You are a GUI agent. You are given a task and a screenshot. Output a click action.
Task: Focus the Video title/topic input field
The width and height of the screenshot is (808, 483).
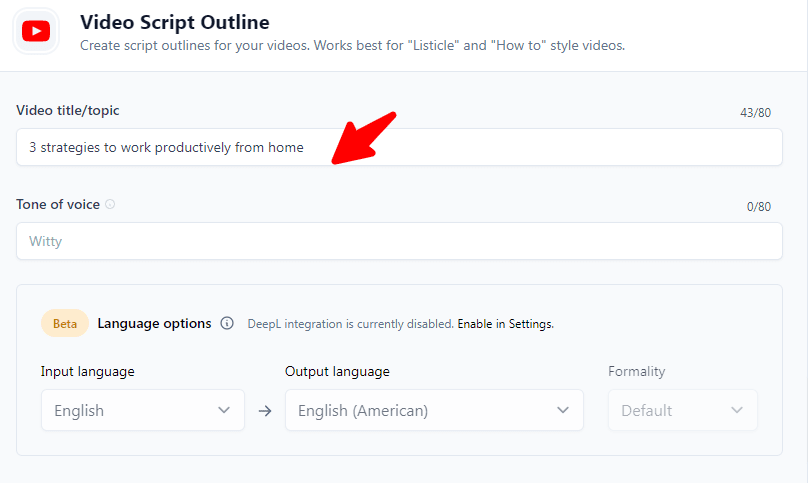(399, 147)
